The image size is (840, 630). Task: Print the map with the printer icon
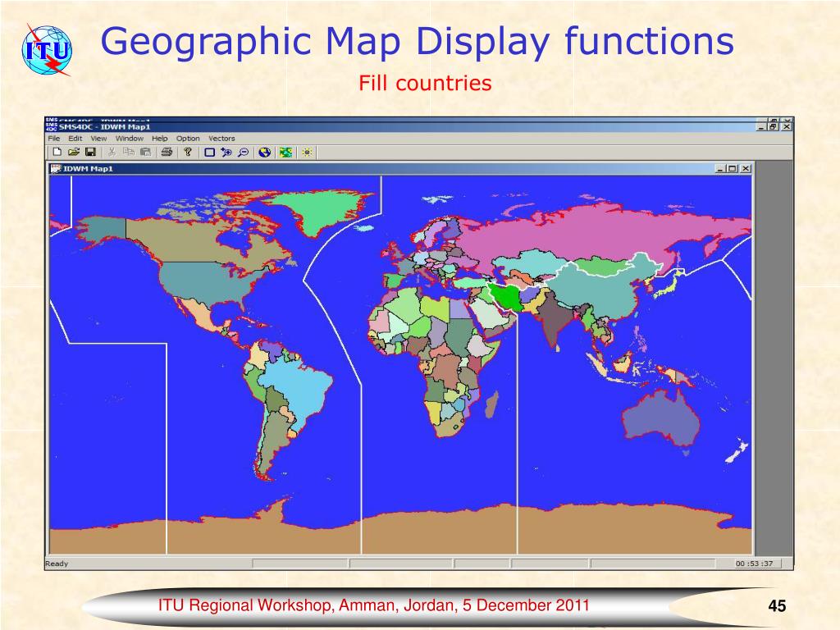[167, 152]
